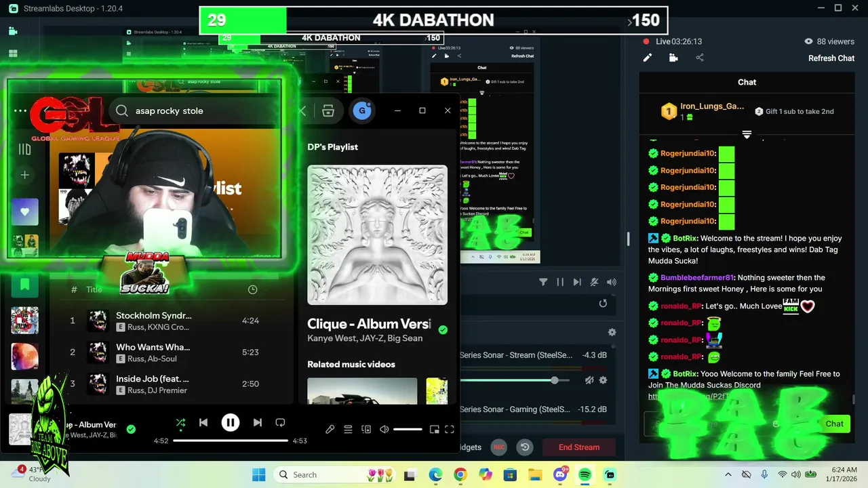868x488 pixels.
Task: Toggle Your Library sidebar icon
Action: pyautogui.click(x=24, y=149)
